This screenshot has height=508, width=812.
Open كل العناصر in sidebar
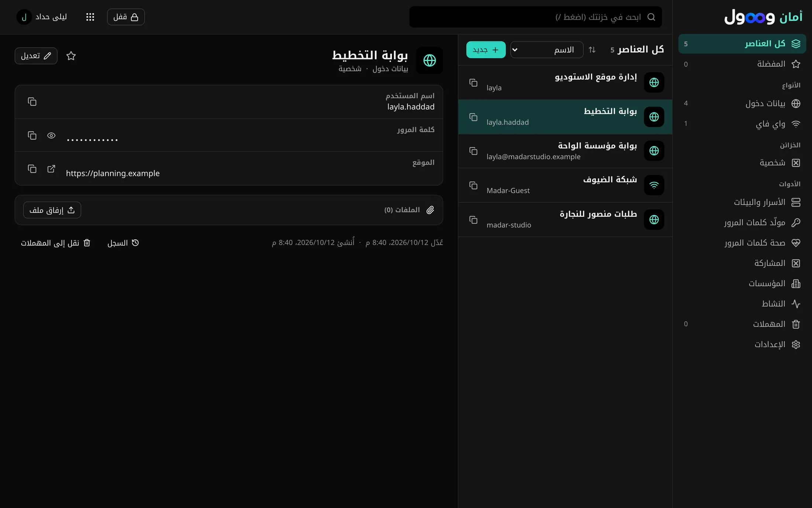pos(742,44)
